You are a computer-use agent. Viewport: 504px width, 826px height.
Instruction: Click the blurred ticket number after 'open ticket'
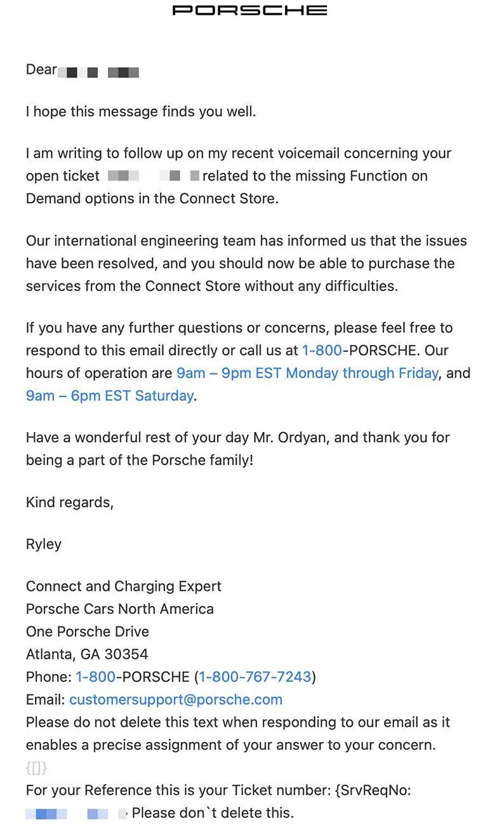[x=153, y=175]
